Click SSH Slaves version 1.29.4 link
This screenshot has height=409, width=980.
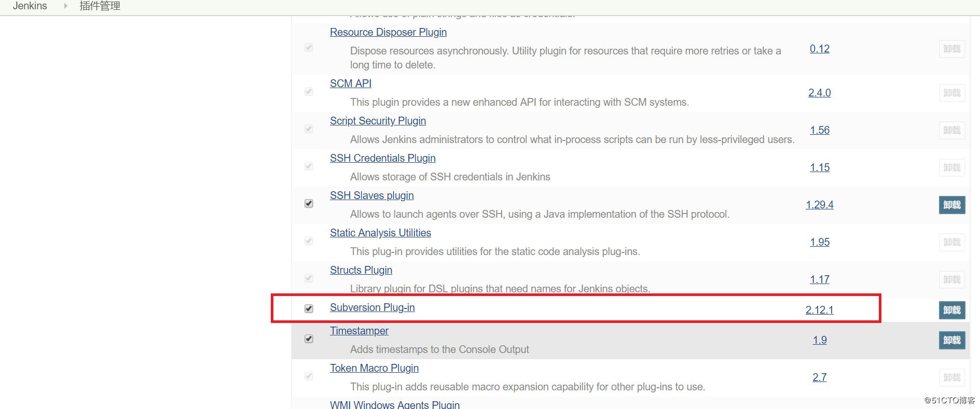pos(819,205)
